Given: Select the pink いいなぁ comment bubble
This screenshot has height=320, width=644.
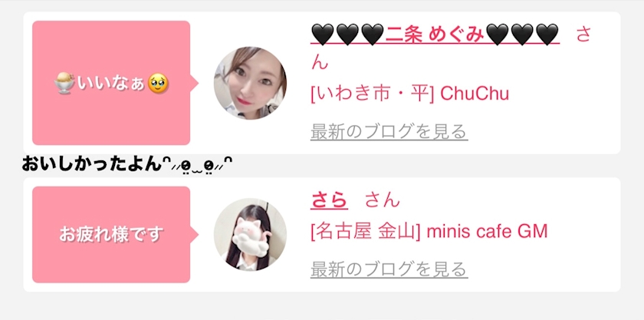Looking at the screenshot, I should point(111,83).
